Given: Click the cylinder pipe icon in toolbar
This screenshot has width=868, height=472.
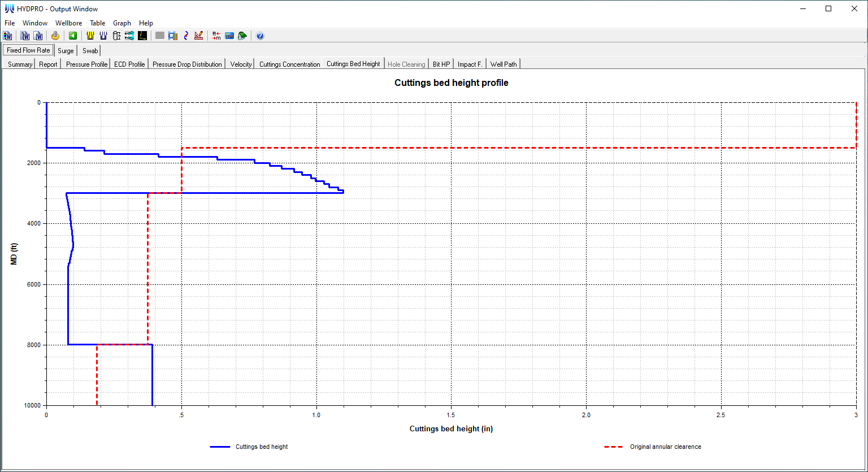Looking at the screenshot, I should pos(116,36).
